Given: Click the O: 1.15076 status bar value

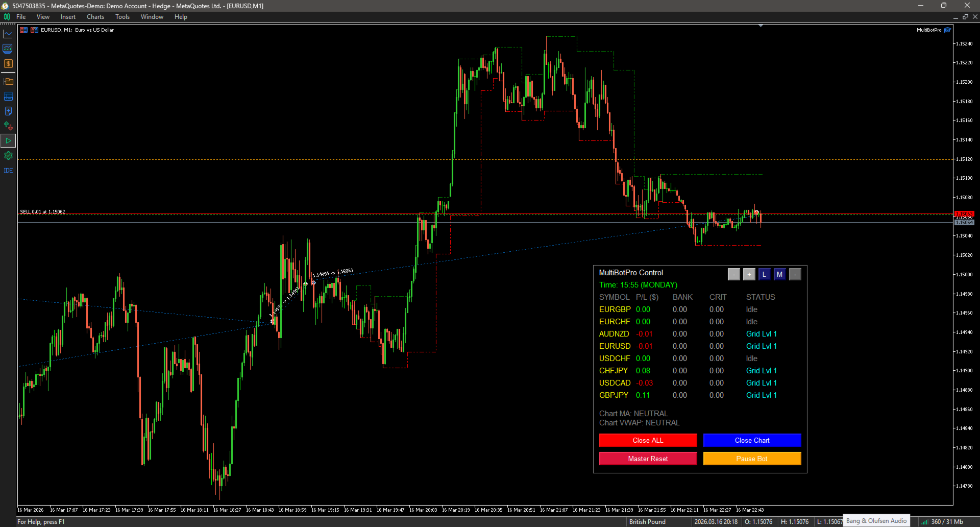Looking at the screenshot, I should (758, 522).
